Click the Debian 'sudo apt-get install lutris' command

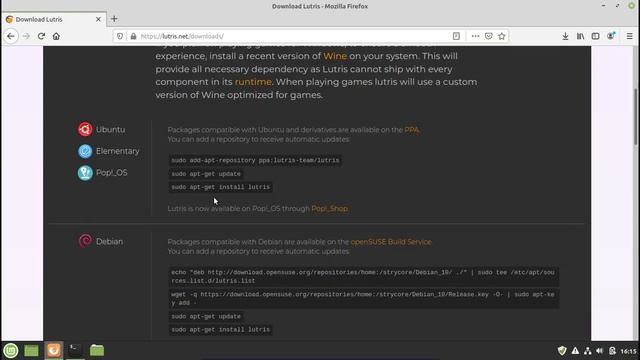[x=220, y=329]
